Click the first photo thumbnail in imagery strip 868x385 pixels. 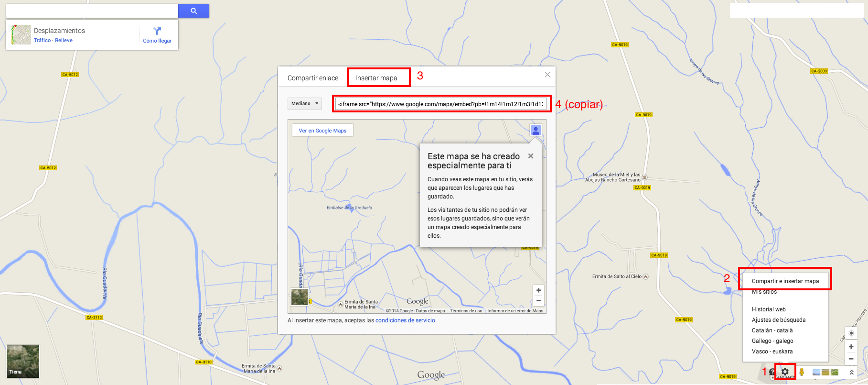point(816,372)
